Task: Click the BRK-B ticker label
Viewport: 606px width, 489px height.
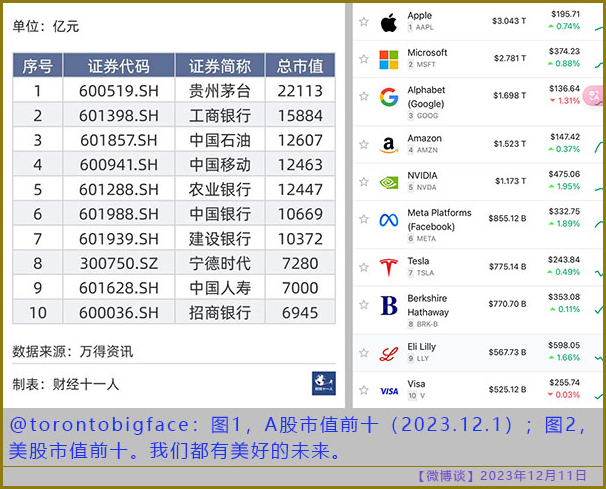Action: (x=427, y=324)
